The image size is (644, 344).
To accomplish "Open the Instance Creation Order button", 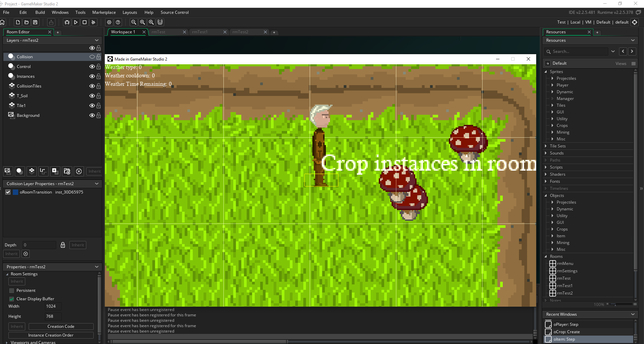I will (x=51, y=335).
